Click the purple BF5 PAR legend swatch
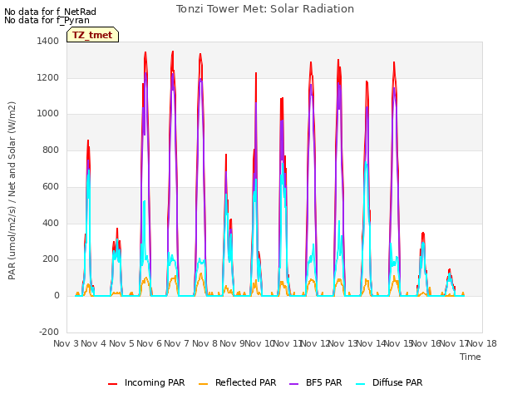The image size is (532, 399). [293, 384]
